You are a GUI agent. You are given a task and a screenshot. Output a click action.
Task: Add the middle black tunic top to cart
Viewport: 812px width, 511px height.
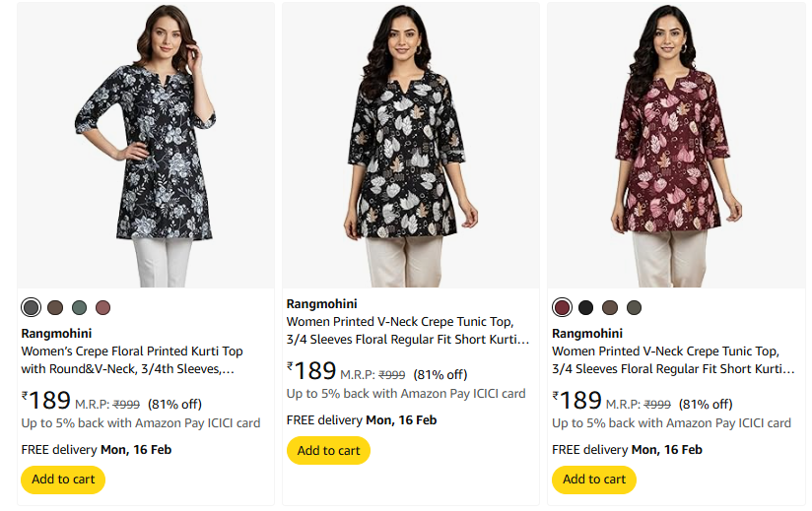coord(328,450)
